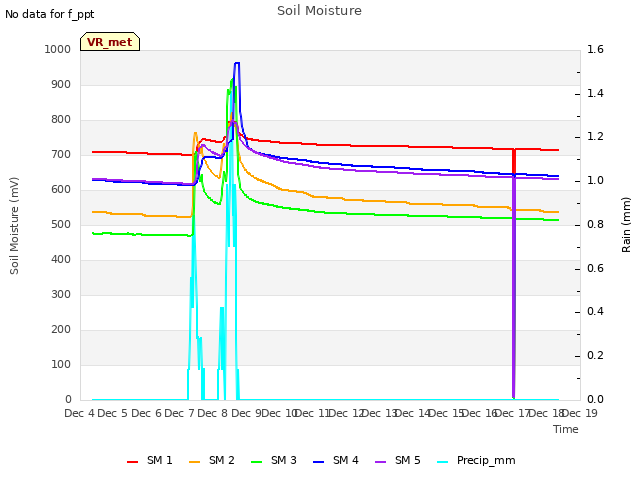Click the cyan Precip_mm legend swatch
The width and height of the screenshot is (640, 480).
[x=443, y=462]
